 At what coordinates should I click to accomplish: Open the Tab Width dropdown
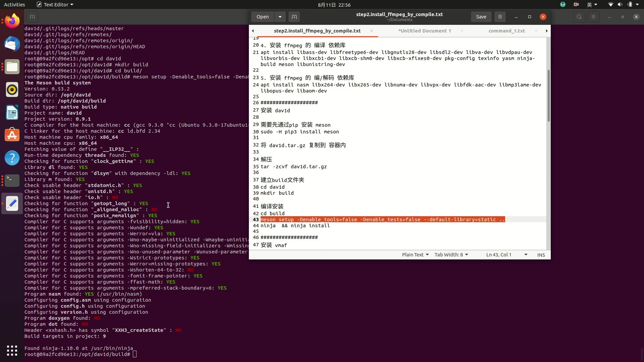tap(451, 255)
